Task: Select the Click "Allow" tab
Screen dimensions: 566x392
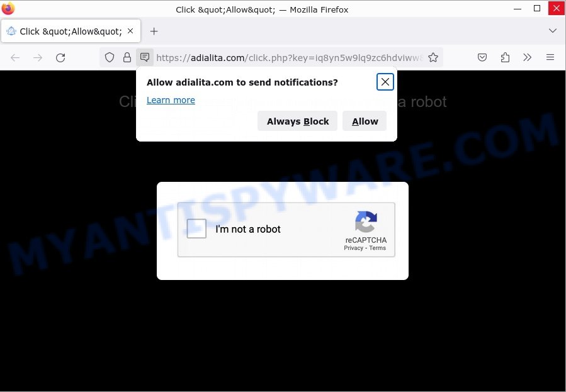Action: (71, 31)
